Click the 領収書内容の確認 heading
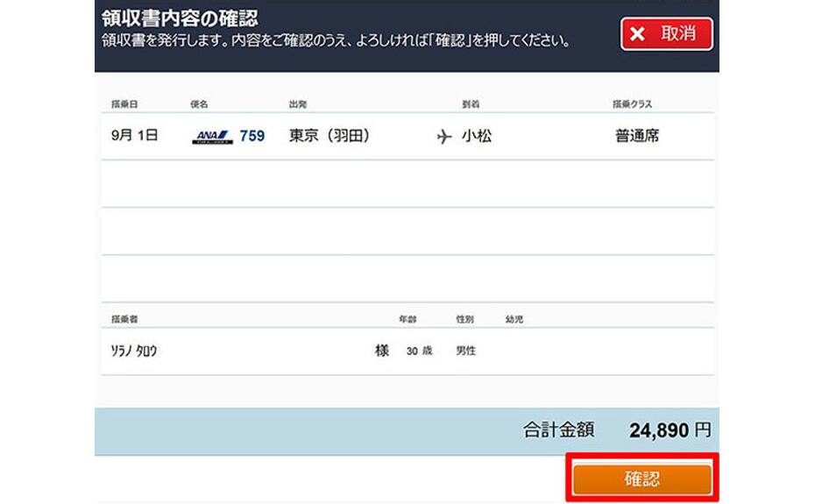815x504 pixels. pyautogui.click(x=180, y=18)
